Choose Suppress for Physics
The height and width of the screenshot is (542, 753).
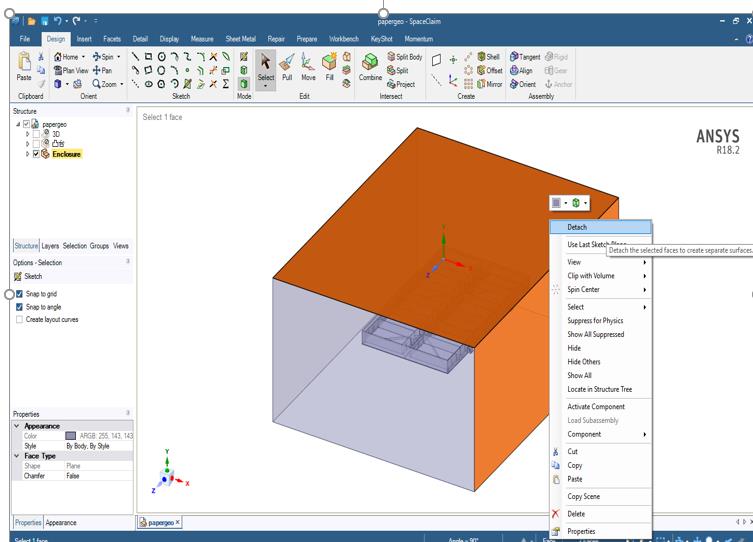click(x=601, y=321)
